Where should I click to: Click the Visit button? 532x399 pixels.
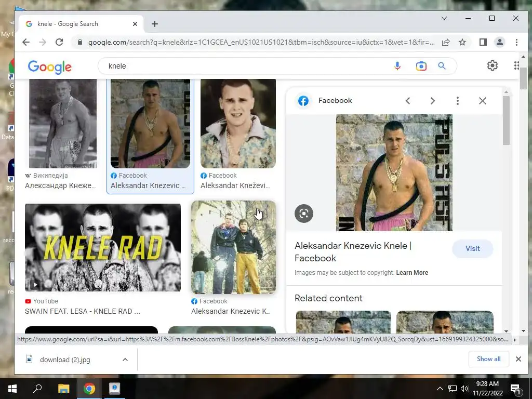coord(472,248)
